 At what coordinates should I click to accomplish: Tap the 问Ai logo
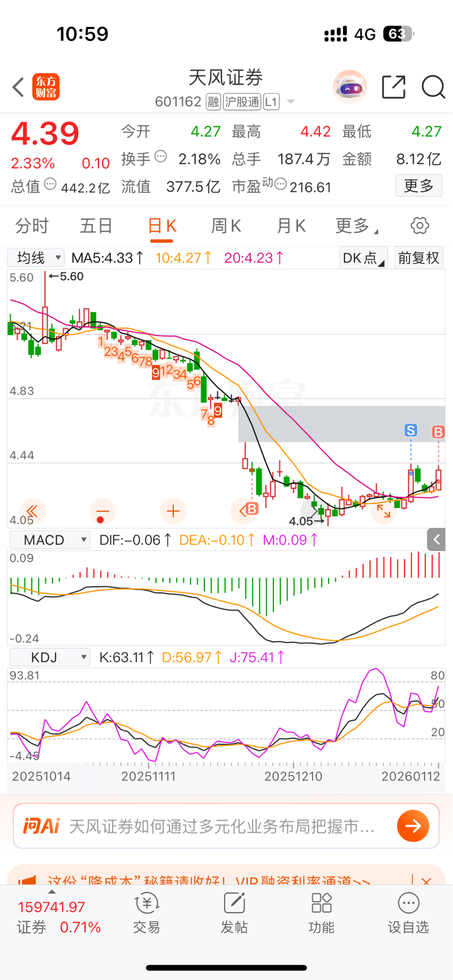click(x=41, y=826)
